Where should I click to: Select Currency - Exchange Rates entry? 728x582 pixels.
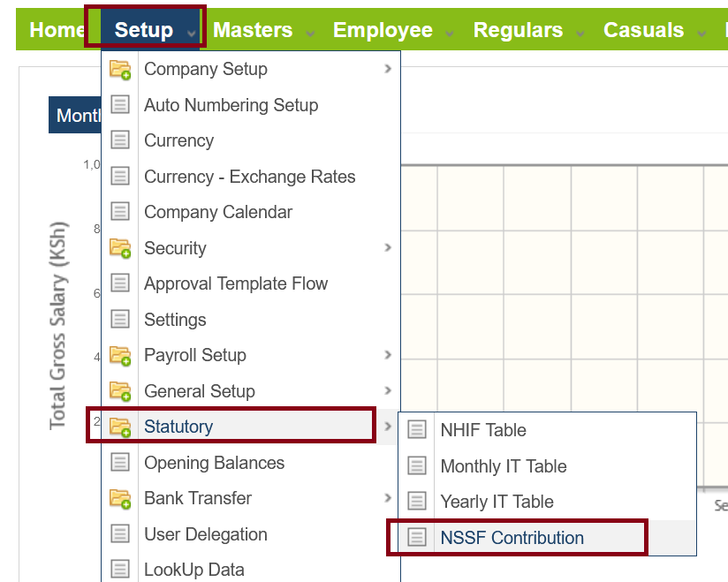(x=249, y=177)
